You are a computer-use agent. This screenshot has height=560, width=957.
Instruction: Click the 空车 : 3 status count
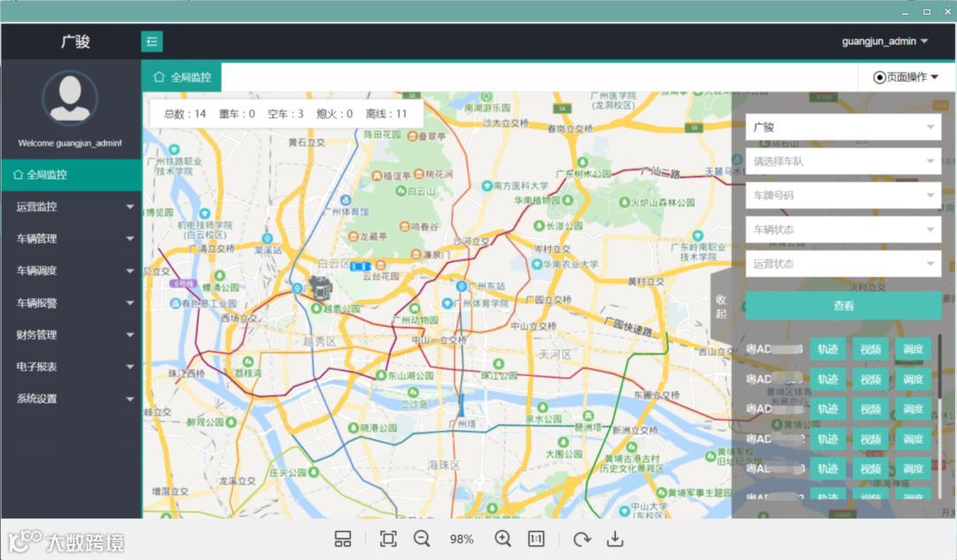(285, 114)
